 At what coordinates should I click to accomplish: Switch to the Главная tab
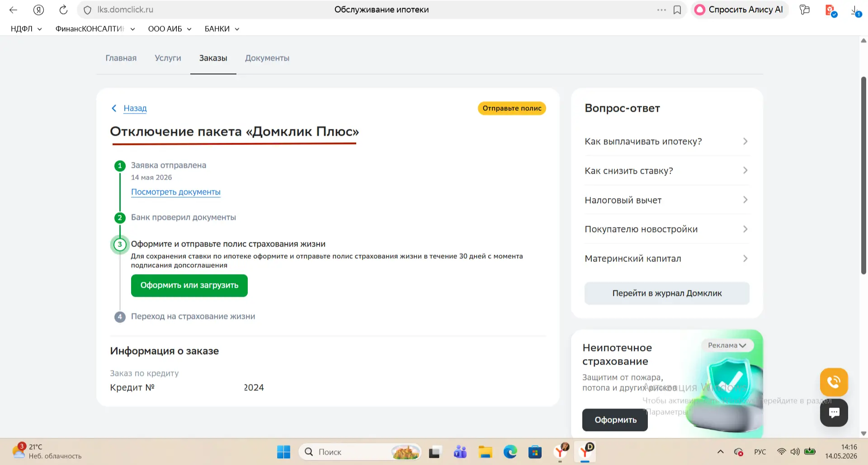click(x=121, y=58)
